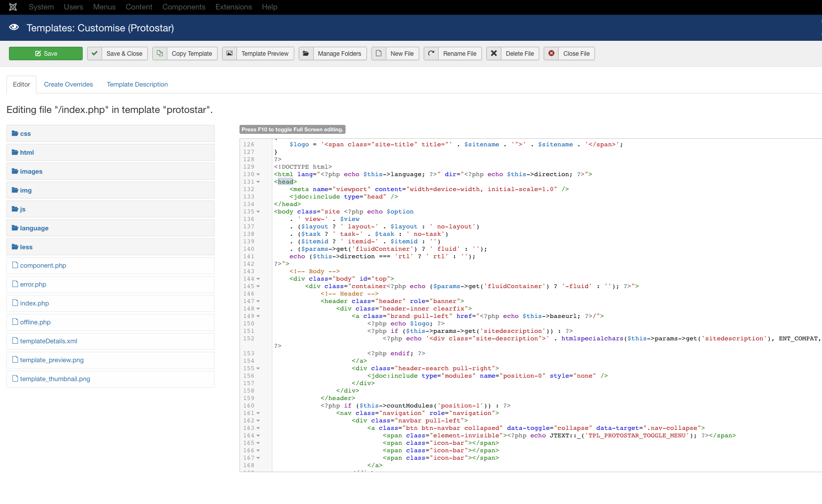The image size is (822, 504).
Task: Click the copy icon of Copy Template
Action: (160, 54)
